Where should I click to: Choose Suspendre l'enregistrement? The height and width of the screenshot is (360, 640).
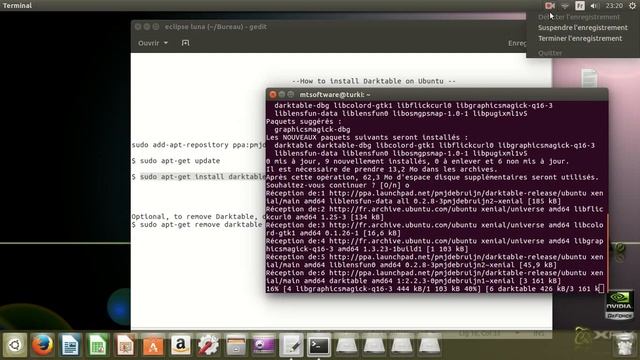[x=582, y=28]
